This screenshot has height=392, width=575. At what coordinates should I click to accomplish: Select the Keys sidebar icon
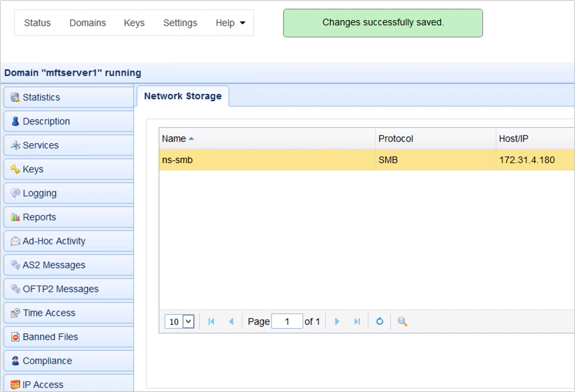point(15,169)
